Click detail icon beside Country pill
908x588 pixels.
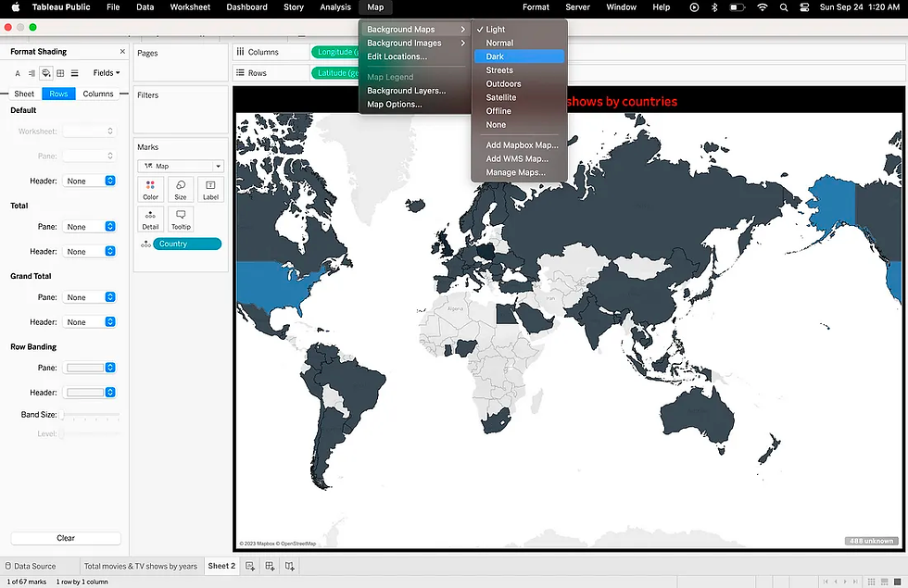point(145,244)
